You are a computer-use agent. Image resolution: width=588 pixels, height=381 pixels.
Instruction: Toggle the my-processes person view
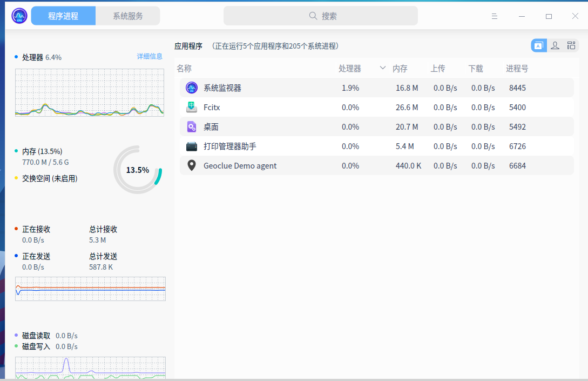click(x=555, y=45)
